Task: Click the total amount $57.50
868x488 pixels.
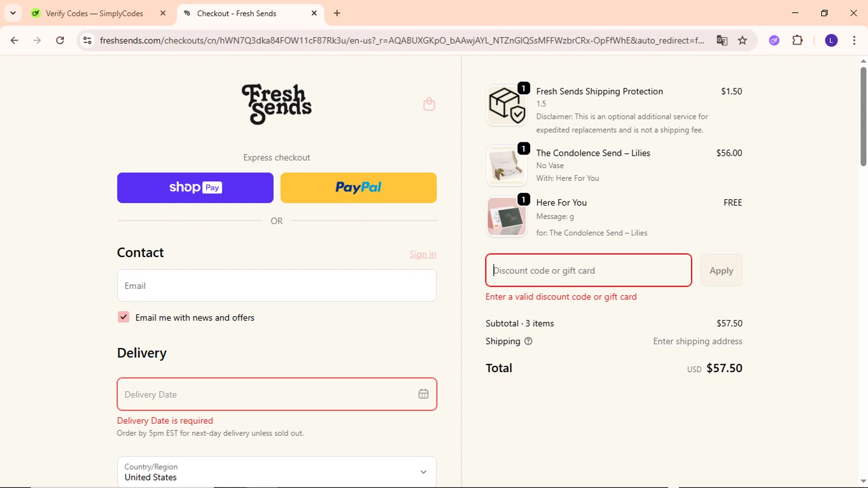Action: click(724, 368)
